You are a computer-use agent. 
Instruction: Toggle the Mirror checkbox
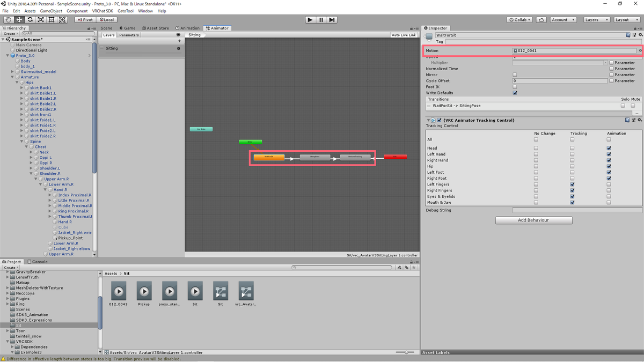point(515,75)
